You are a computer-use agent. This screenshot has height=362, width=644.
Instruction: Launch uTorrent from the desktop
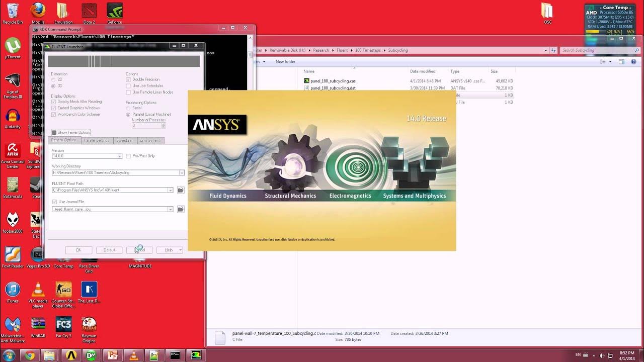tap(13, 48)
